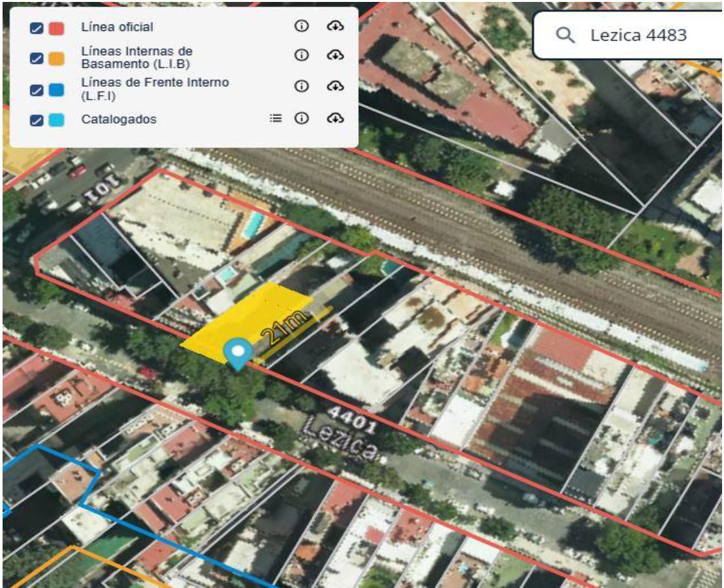
Task: Download the Línea oficial layer
Action: (x=335, y=26)
